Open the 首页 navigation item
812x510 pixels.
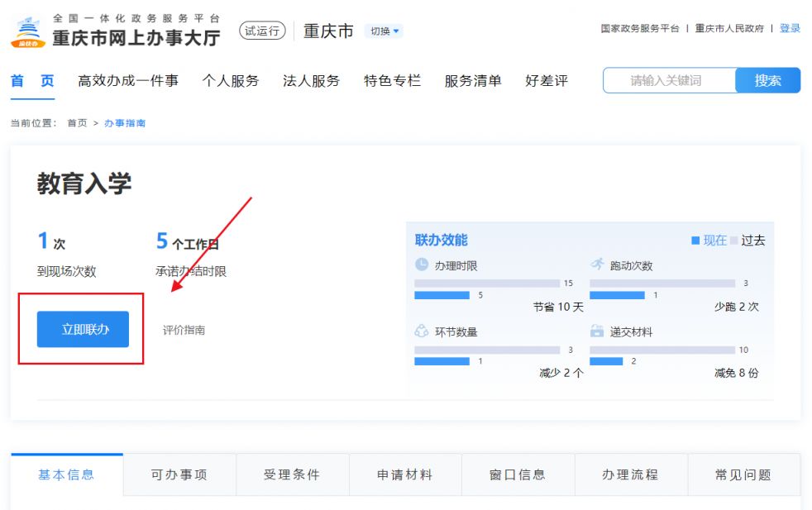[x=32, y=81]
